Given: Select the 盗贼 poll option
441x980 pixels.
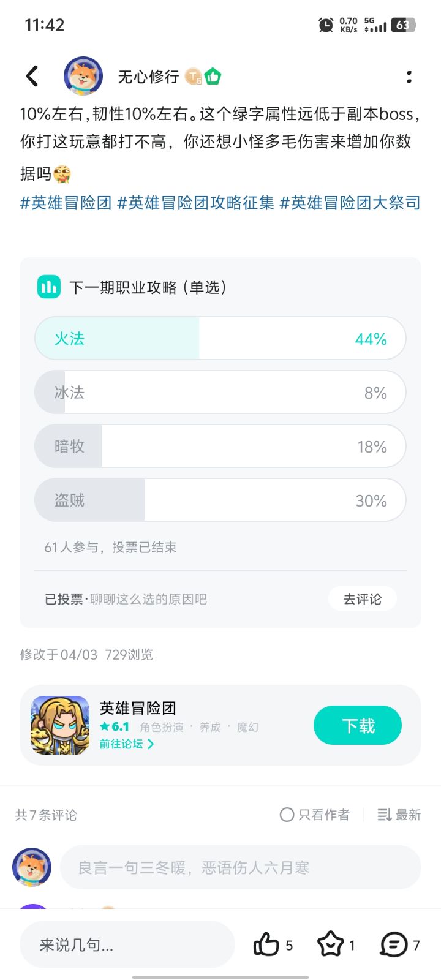Looking at the screenshot, I should click(221, 500).
